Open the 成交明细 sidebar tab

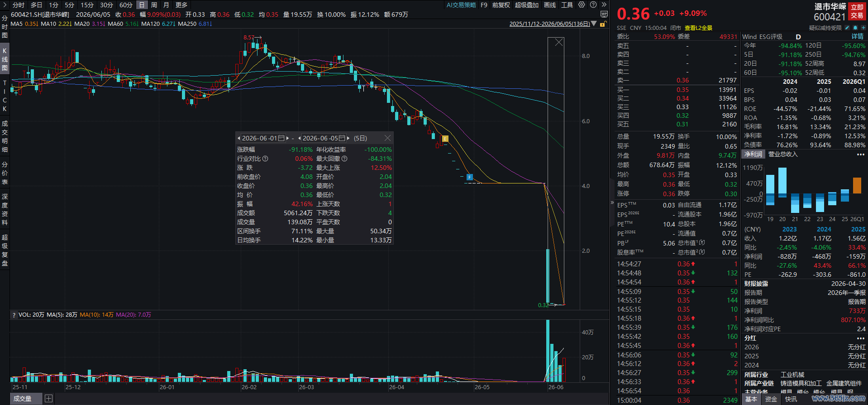point(5,136)
